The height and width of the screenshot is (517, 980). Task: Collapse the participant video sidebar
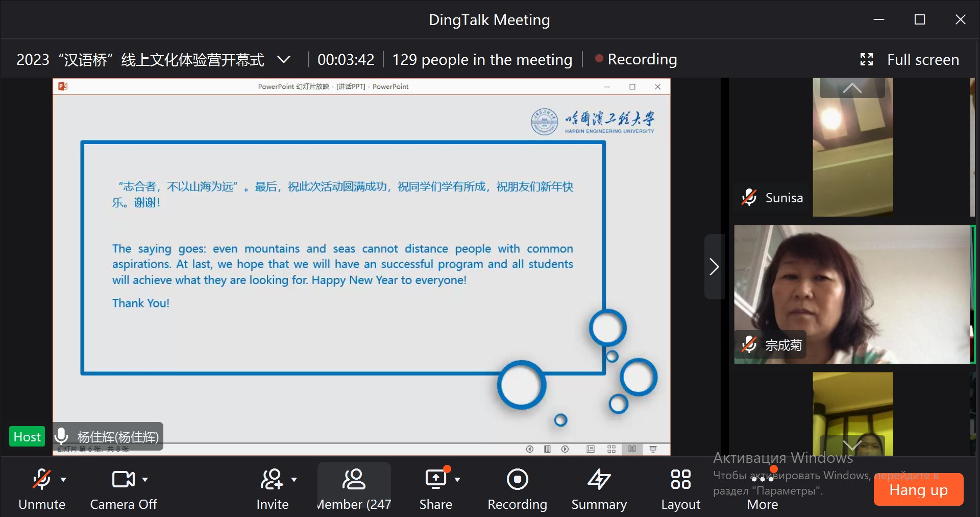(x=714, y=267)
